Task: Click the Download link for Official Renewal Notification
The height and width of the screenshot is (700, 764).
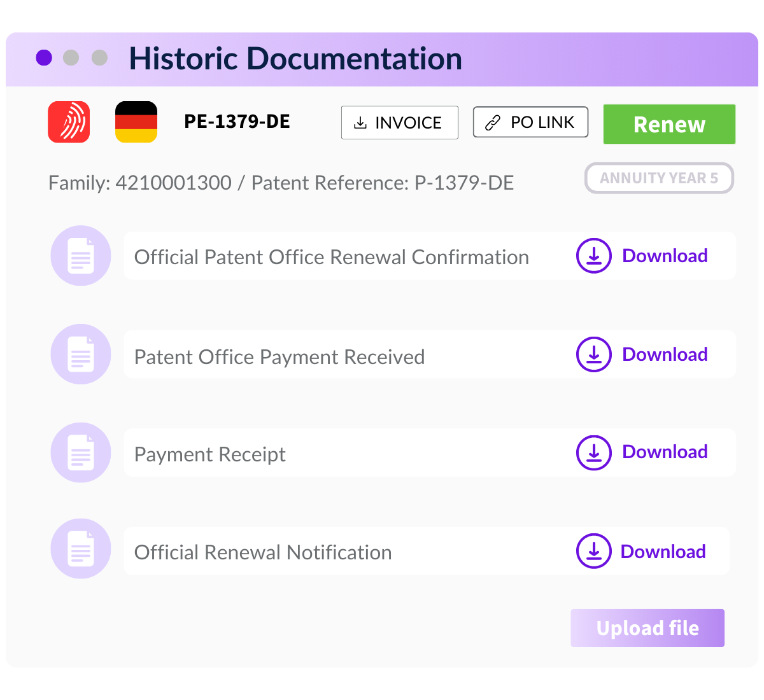Action: coord(663,551)
